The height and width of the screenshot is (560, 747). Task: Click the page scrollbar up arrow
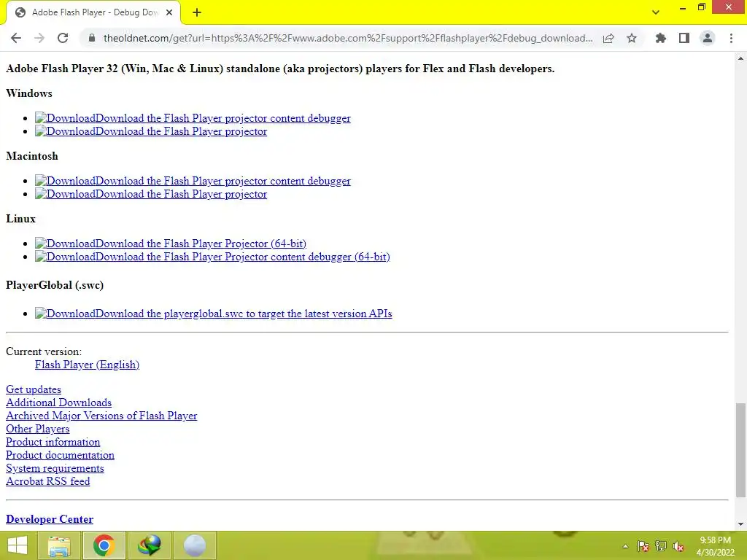coord(740,58)
